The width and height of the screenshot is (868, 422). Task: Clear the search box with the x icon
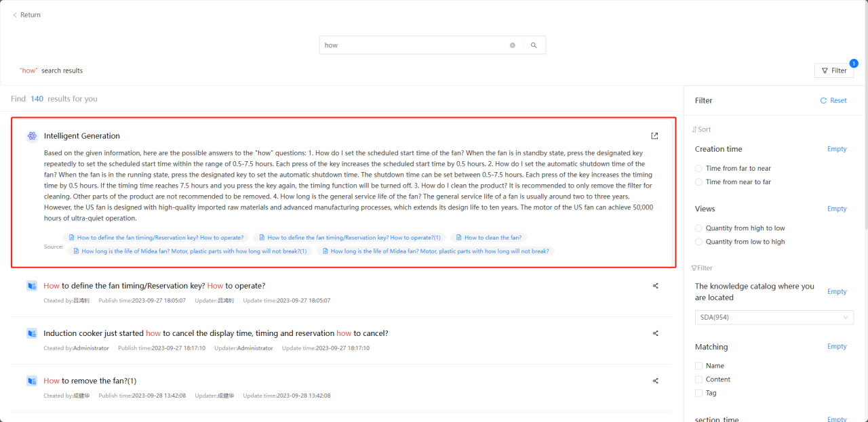pyautogui.click(x=513, y=45)
